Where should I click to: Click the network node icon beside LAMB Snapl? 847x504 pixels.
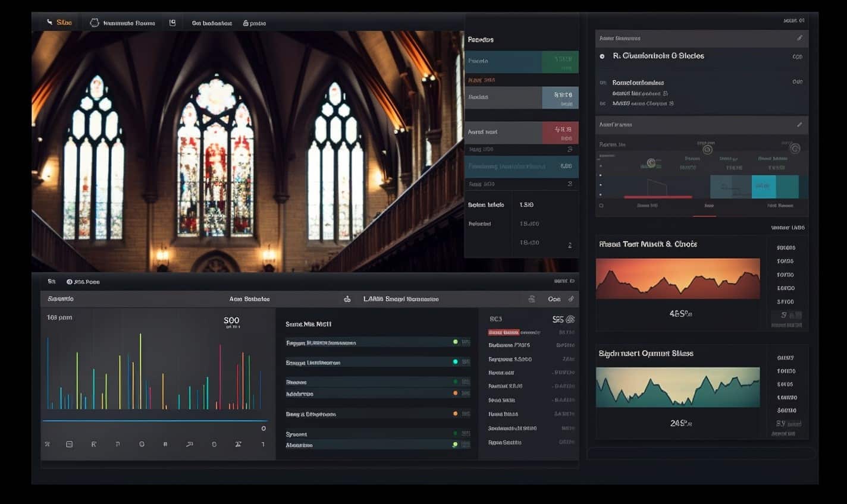348,299
